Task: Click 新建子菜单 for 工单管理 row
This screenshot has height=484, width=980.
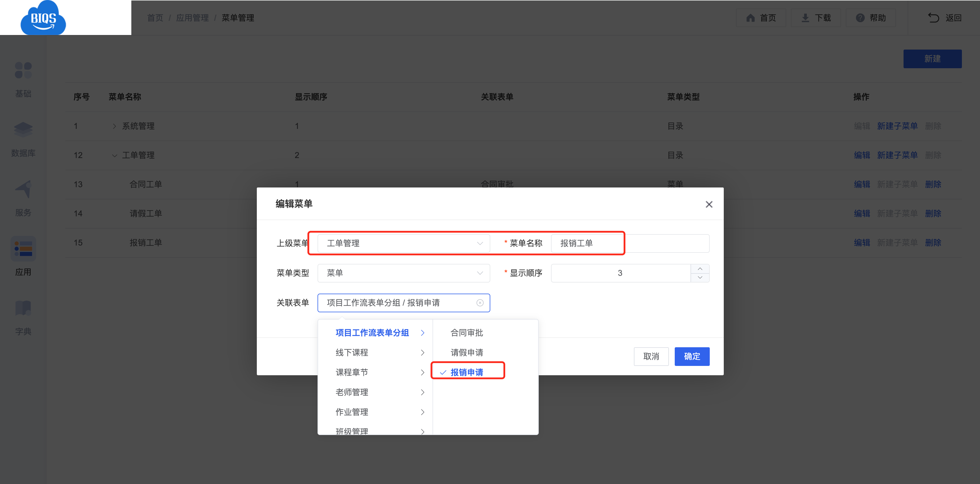Action: [x=897, y=155]
